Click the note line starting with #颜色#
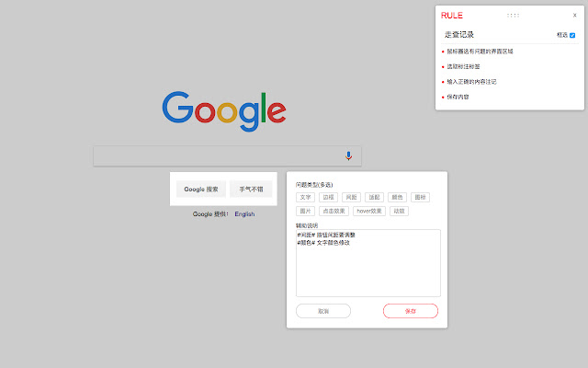The width and height of the screenshot is (588, 368). tap(323, 243)
